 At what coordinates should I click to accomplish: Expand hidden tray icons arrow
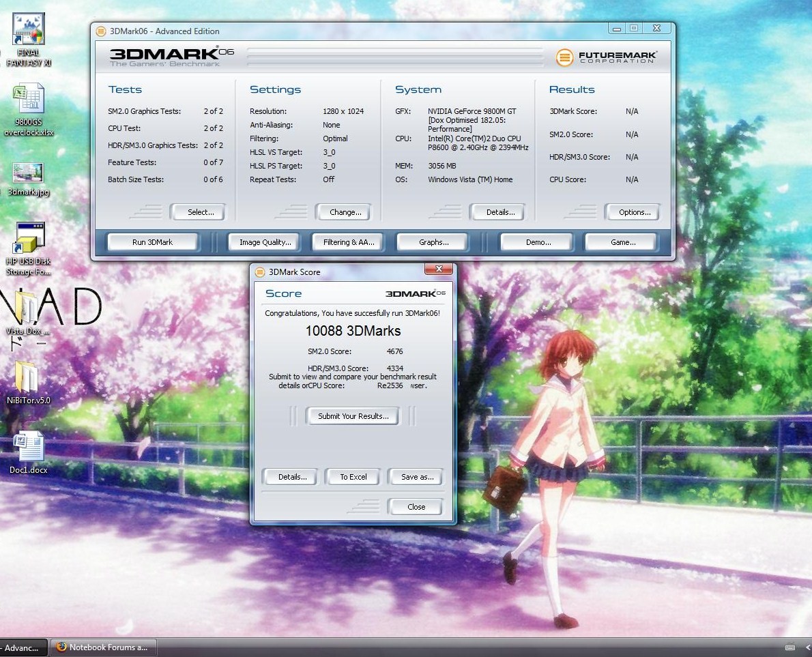point(808,647)
